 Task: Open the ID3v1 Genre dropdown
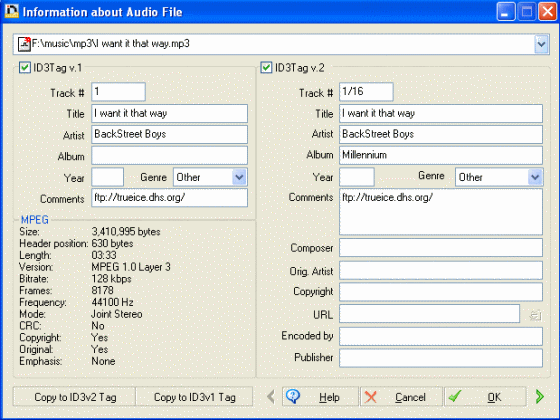point(239,177)
